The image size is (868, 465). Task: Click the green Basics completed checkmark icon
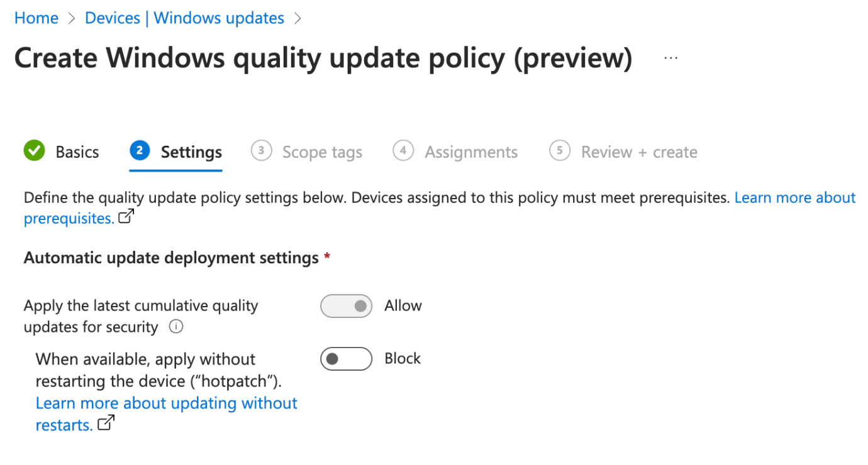point(34,151)
